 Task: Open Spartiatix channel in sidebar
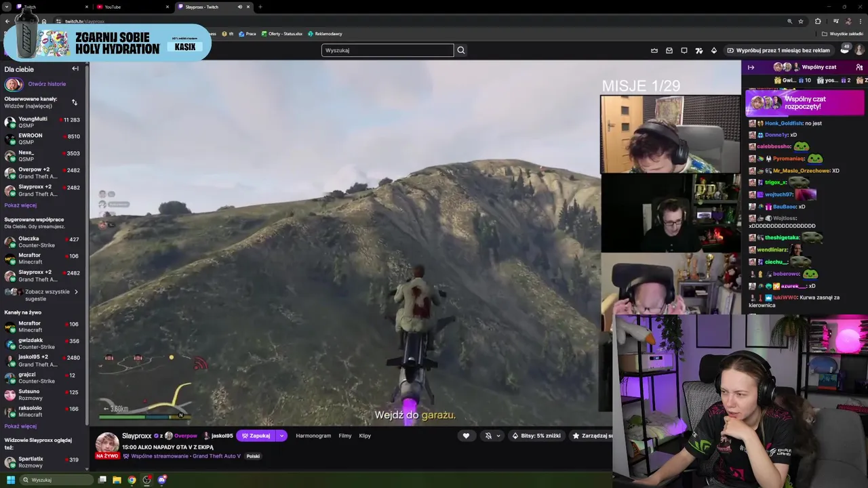pos(42,462)
